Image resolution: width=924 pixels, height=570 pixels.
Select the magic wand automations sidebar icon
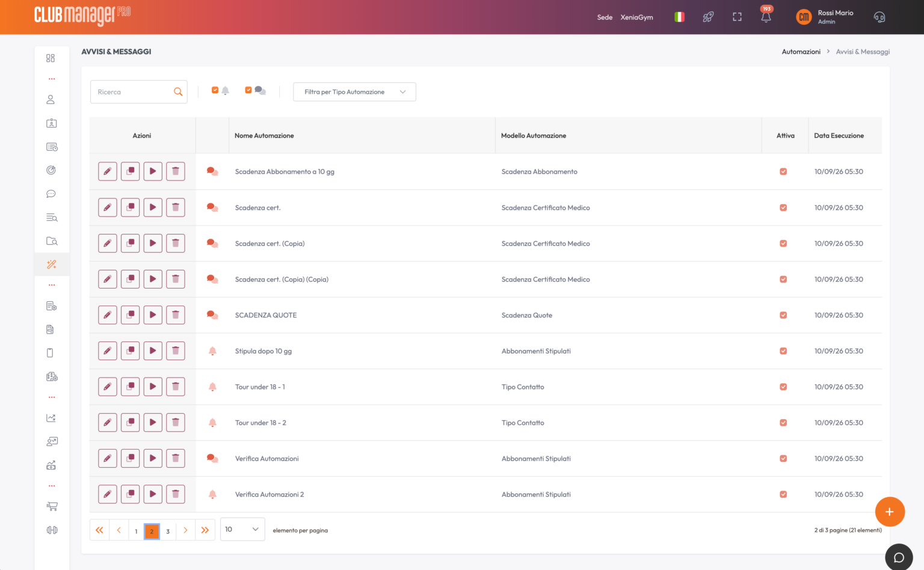coord(52,264)
